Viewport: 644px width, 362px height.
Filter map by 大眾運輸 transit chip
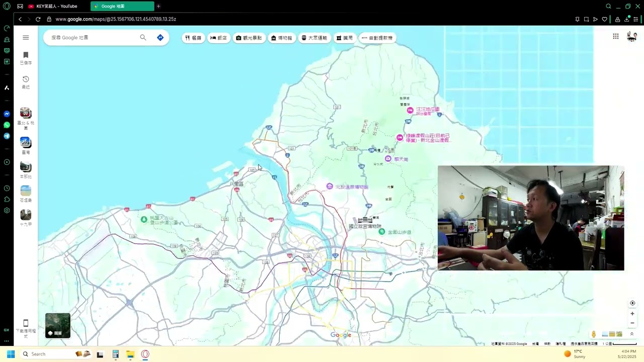tap(314, 38)
